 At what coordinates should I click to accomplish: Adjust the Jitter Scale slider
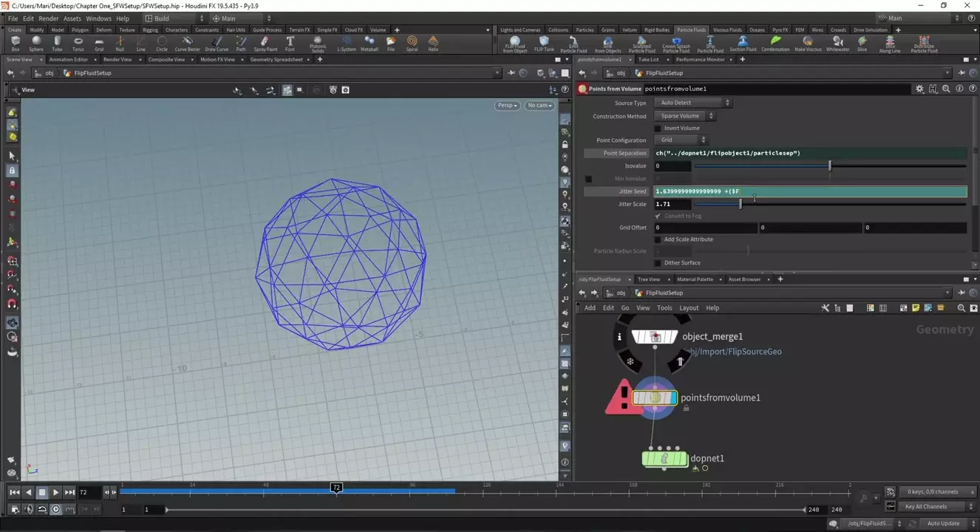741,204
